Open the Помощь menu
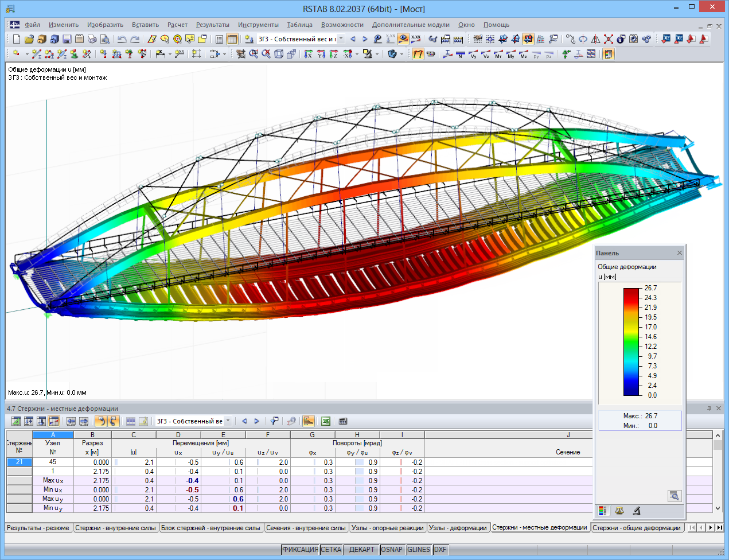 [496, 25]
